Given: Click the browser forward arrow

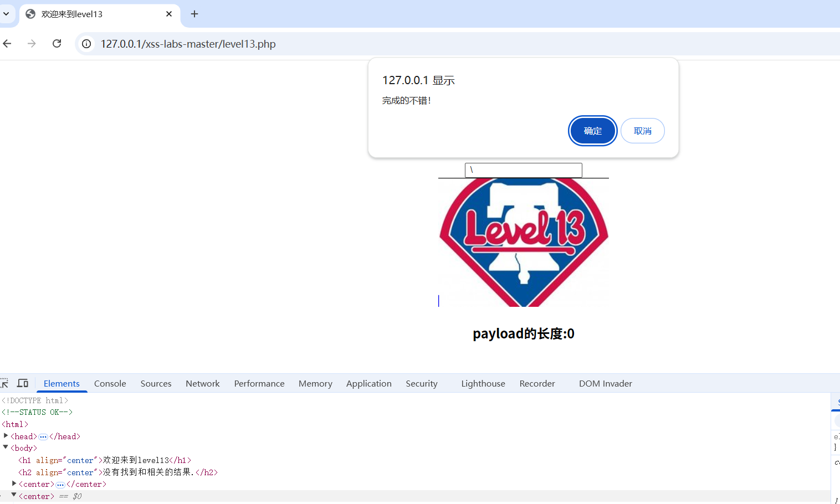Looking at the screenshot, I should pos(32,44).
